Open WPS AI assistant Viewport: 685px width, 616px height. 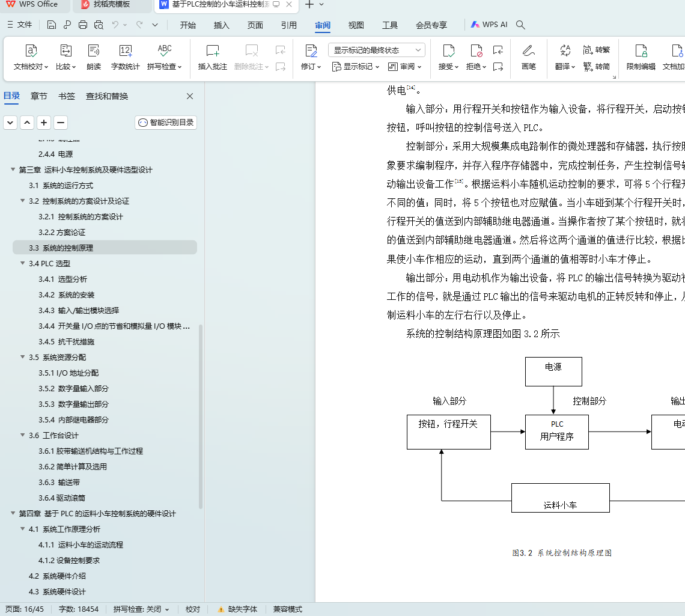[489, 25]
